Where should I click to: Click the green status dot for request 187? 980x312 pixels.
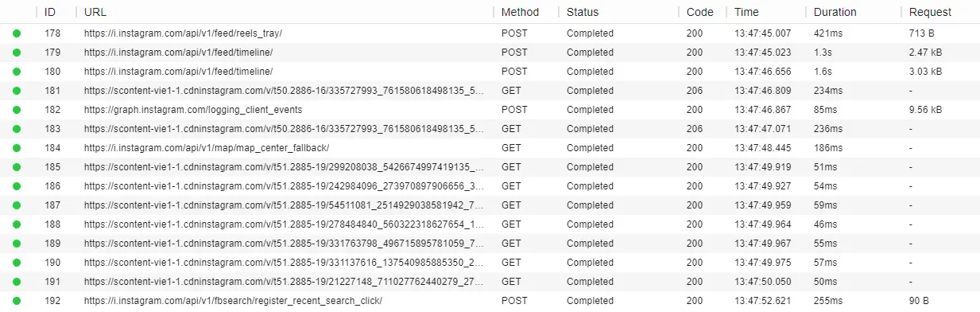tap(17, 205)
